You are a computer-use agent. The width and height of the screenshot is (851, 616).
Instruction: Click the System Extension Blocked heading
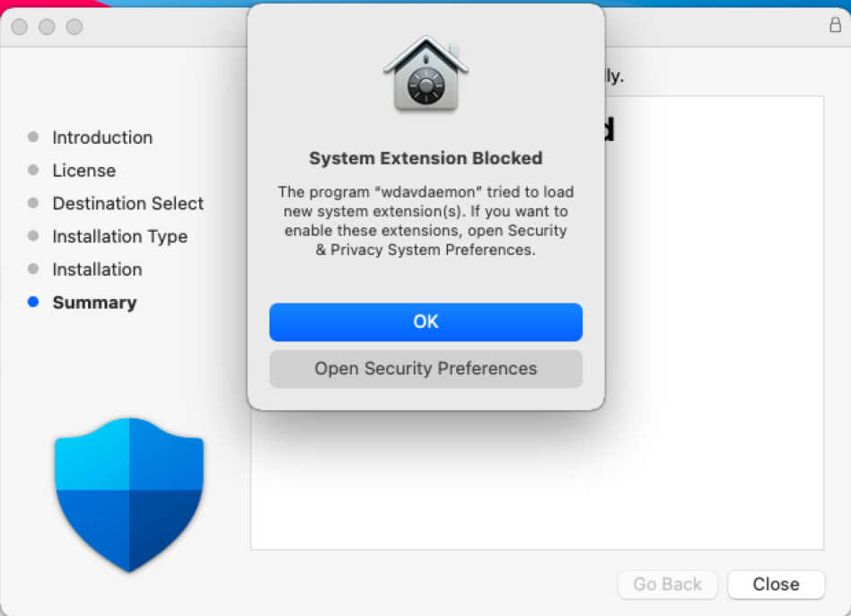coord(425,158)
